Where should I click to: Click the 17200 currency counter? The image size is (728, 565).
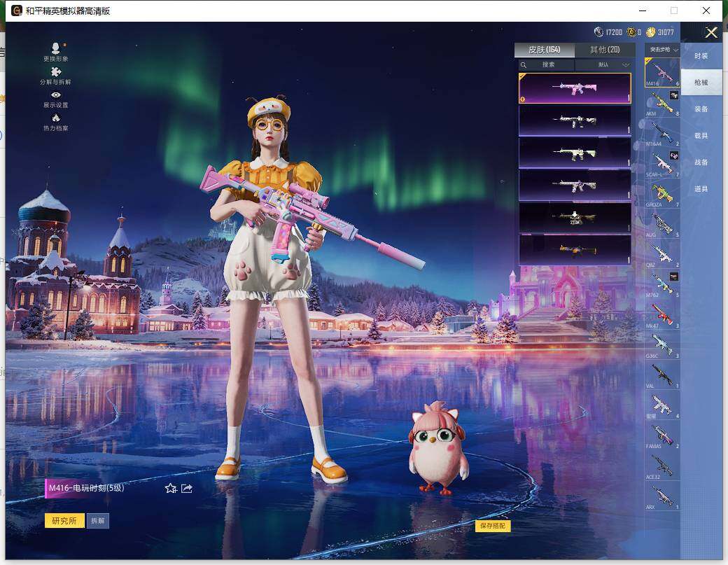click(608, 32)
